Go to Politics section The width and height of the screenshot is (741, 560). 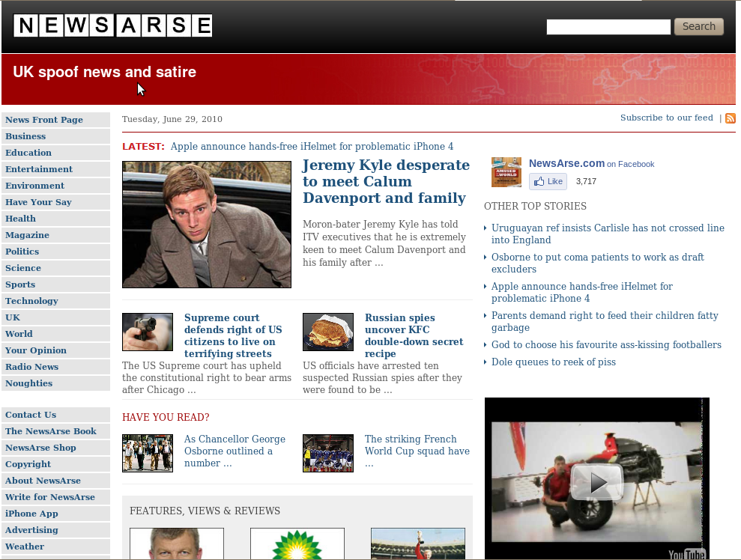pos(55,252)
